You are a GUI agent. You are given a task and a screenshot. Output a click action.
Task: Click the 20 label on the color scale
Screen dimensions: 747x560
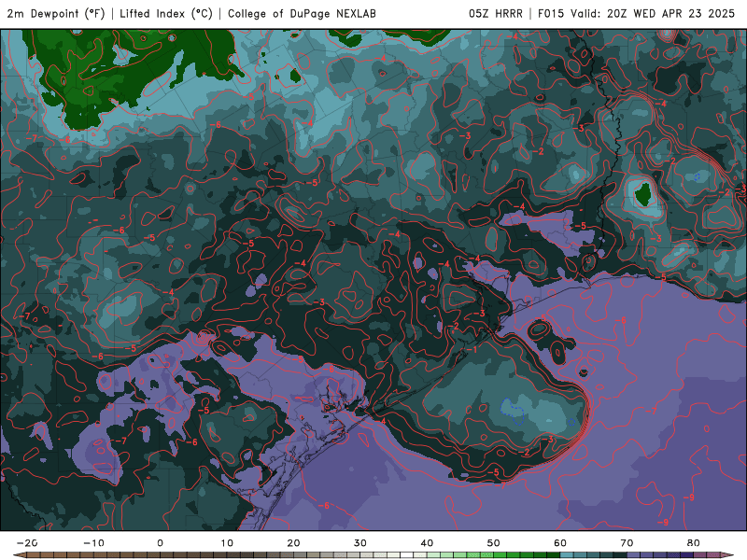pos(293,543)
